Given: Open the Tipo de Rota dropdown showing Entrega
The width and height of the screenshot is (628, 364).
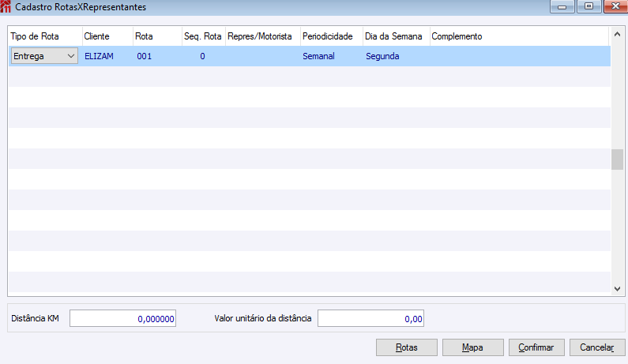Looking at the screenshot, I should tap(44, 56).
